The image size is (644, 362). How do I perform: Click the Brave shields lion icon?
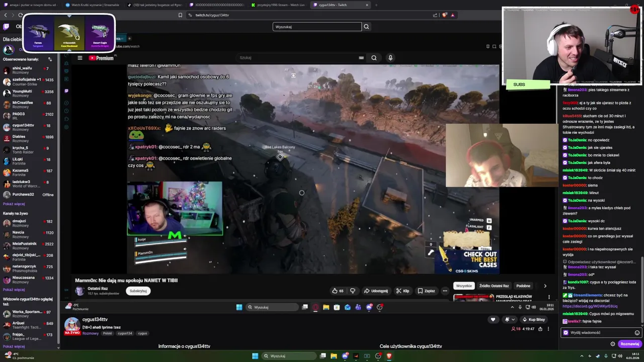click(x=444, y=15)
